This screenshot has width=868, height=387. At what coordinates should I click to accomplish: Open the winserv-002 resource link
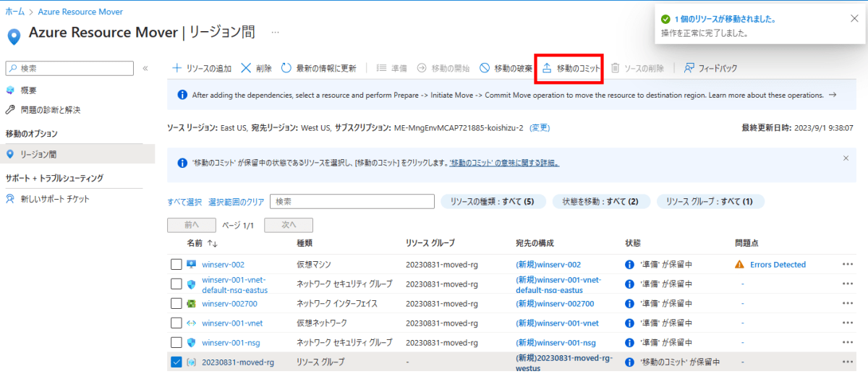pyautogui.click(x=223, y=265)
